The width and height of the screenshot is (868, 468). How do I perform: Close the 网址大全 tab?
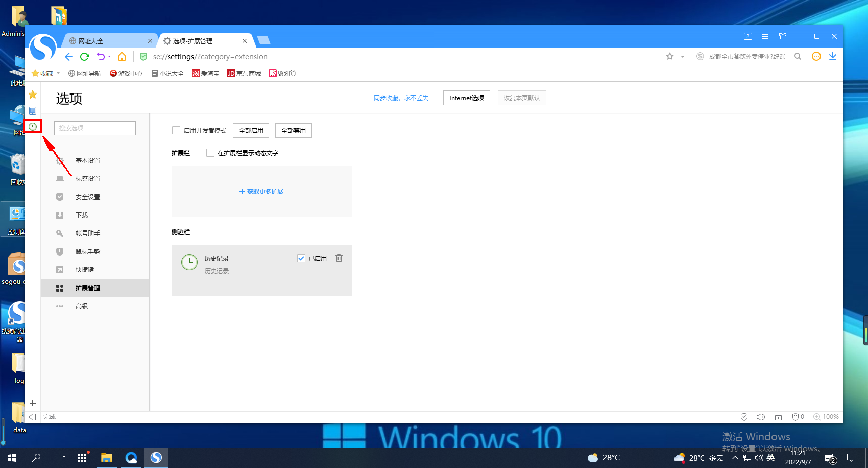(150, 41)
